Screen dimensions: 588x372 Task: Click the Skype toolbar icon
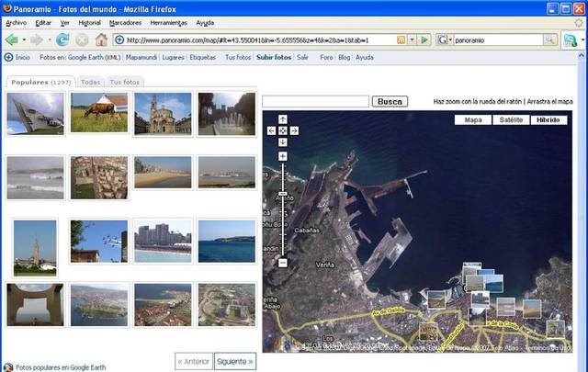tap(571, 40)
